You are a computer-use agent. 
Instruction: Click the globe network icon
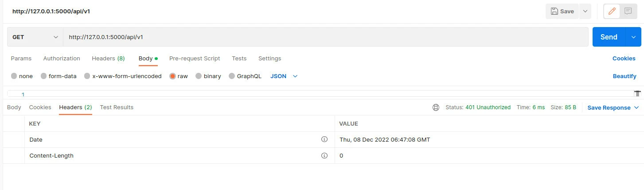pyautogui.click(x=436, y=107)
